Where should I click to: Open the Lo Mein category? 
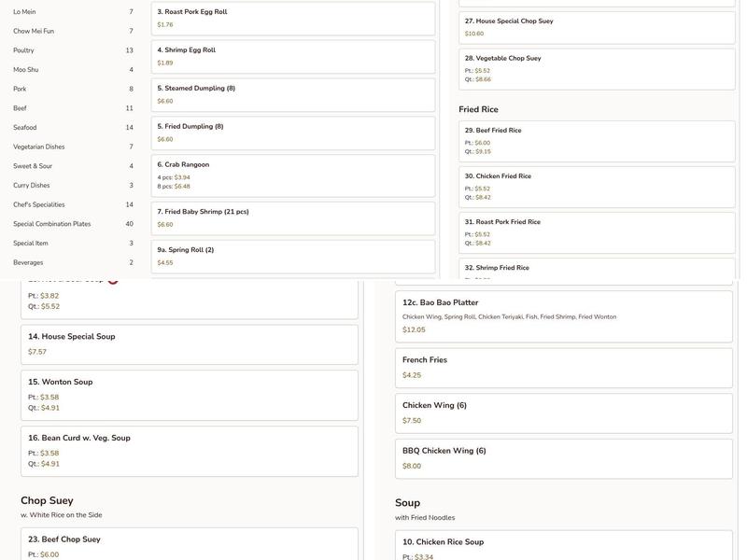24,12
